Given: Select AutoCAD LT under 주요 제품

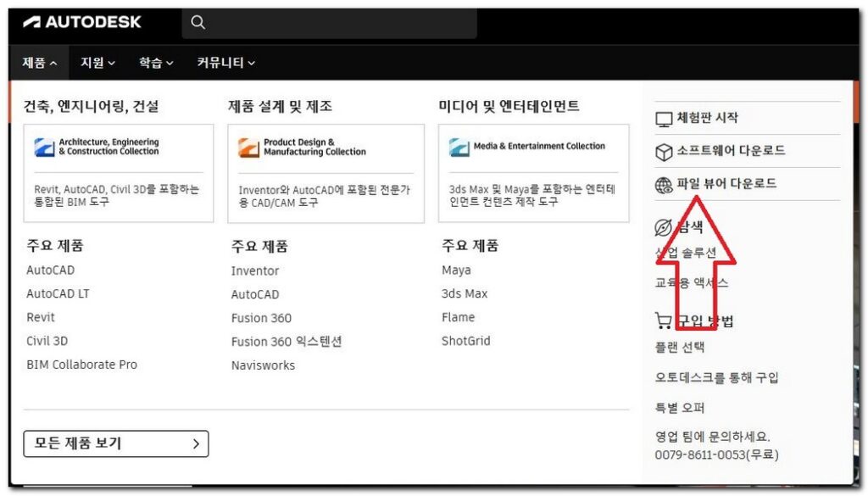Looking at the screenshot, I should click(x=58, y=293).
